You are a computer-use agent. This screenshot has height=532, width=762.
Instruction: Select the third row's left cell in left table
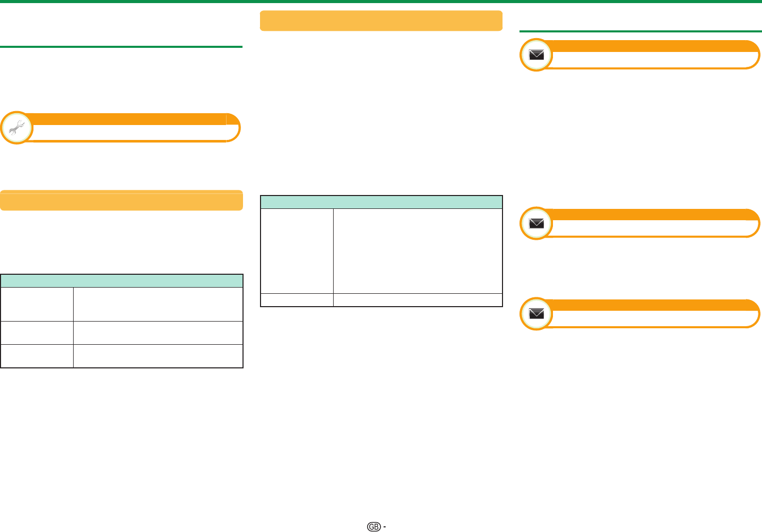(37, 356)
